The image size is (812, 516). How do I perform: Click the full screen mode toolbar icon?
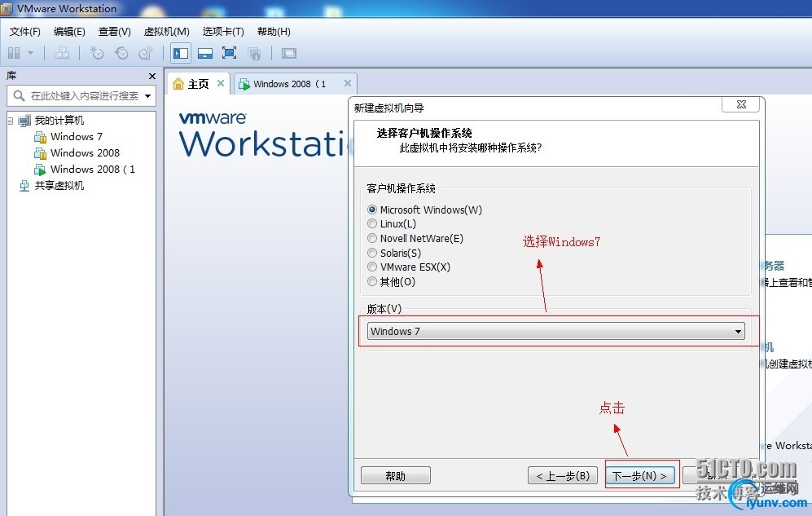(229, 53)
